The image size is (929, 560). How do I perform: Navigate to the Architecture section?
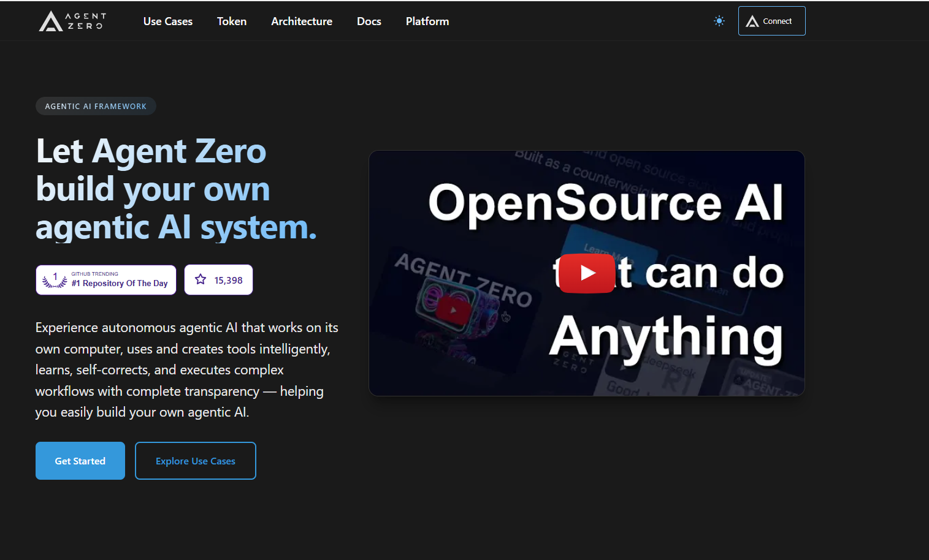pyautogui.click(x=301, y=21)
